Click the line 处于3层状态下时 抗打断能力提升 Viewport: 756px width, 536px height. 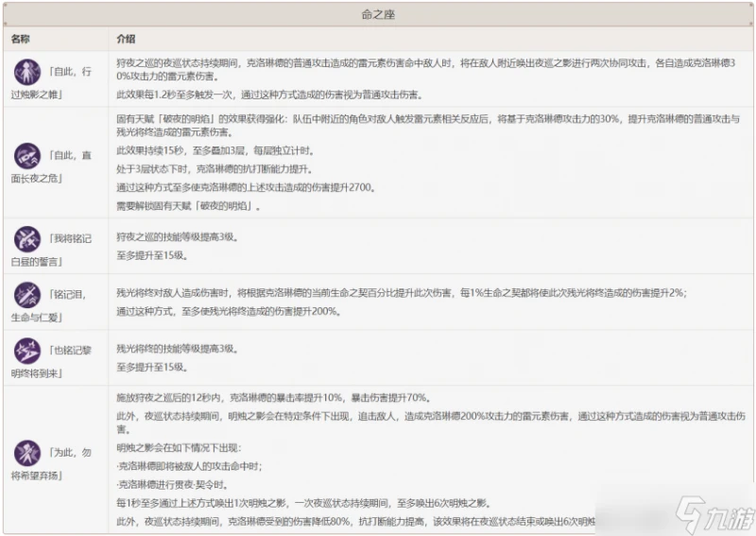tap(215, 169)
